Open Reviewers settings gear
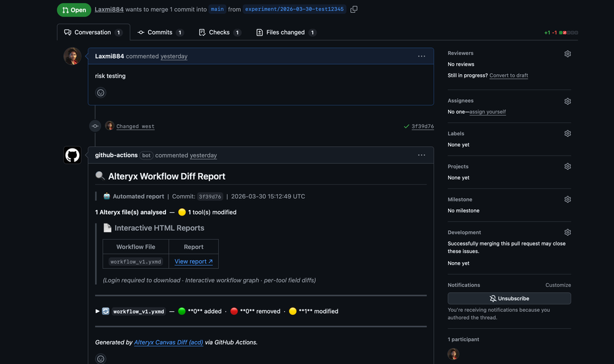The height and width of the screenshot is (364, 614). tap(567, 54)
